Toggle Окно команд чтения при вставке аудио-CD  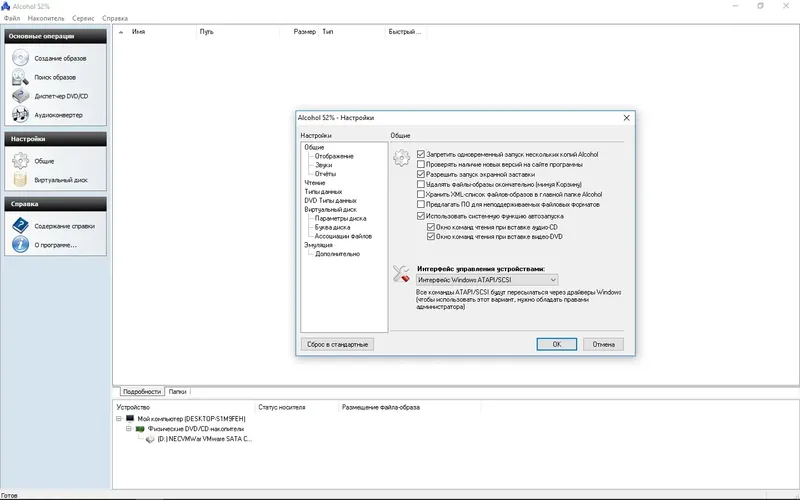(431, 227)
